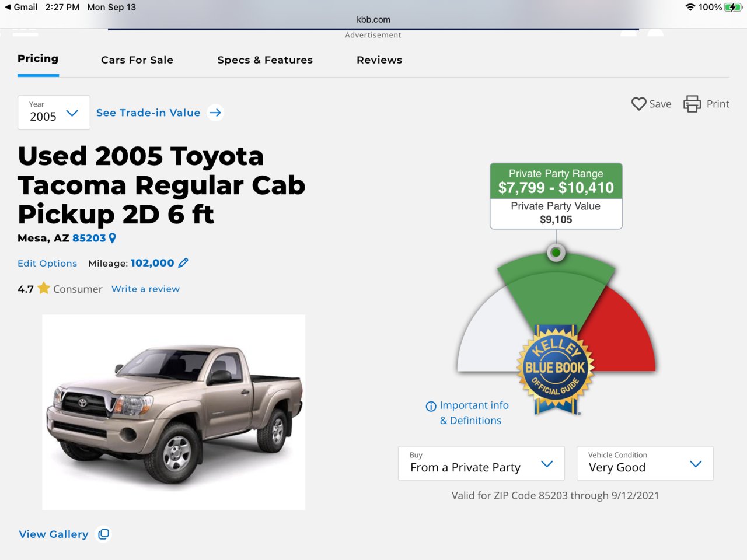This screenshot has height=560, width=747.
Task: Switch to the Cars For Sale tab
Action: 137,60
